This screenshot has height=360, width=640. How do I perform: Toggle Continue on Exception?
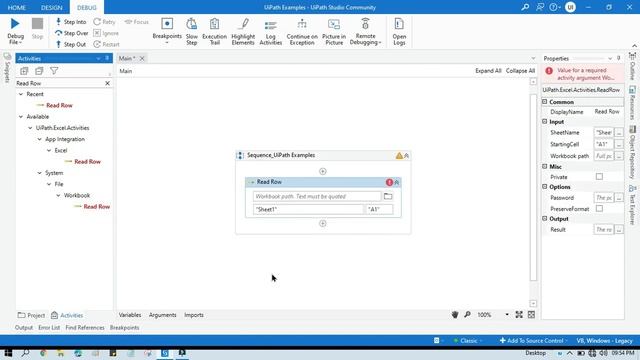tap(302, 31)
